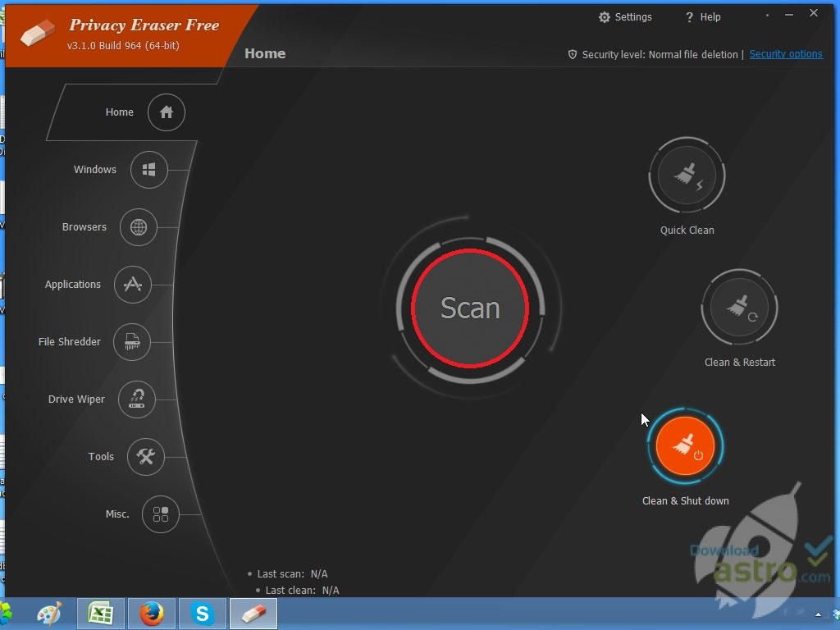Select the Browsers menu label

pyautogui.click(x=84, y=226)
